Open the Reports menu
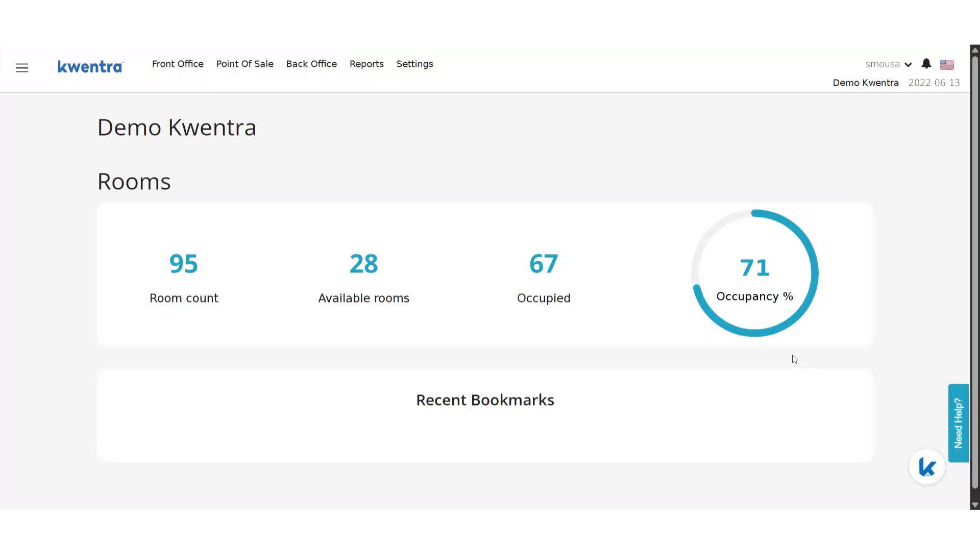This screenshot has width=980, height=551. [366, 64]
